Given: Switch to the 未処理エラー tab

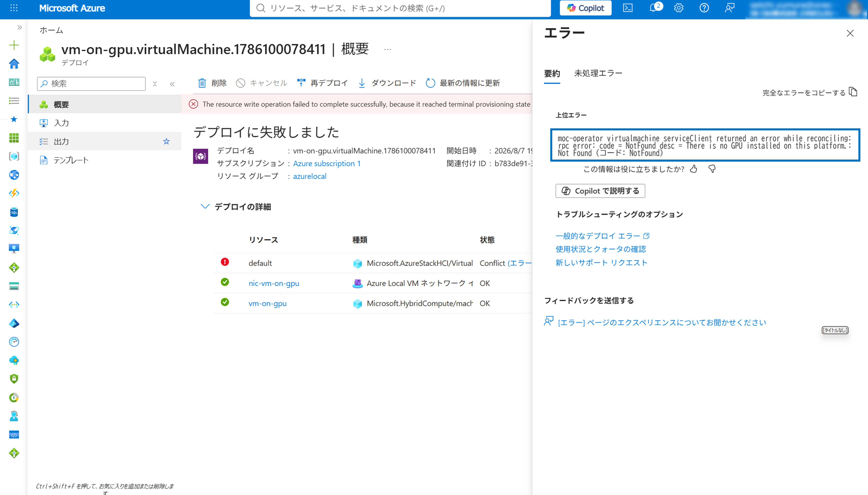Looking at the screenshot, I should coord(598,73).
